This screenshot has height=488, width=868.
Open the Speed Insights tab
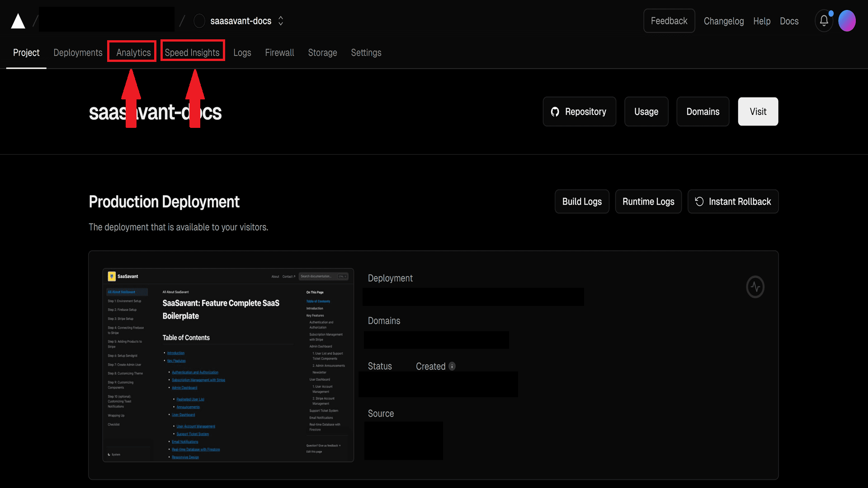(192, 52)
